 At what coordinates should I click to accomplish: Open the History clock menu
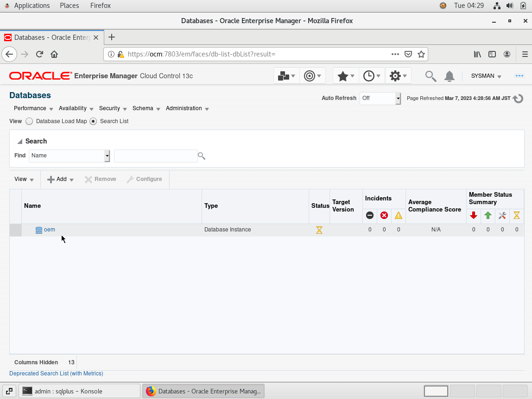(x=372, y=76)
